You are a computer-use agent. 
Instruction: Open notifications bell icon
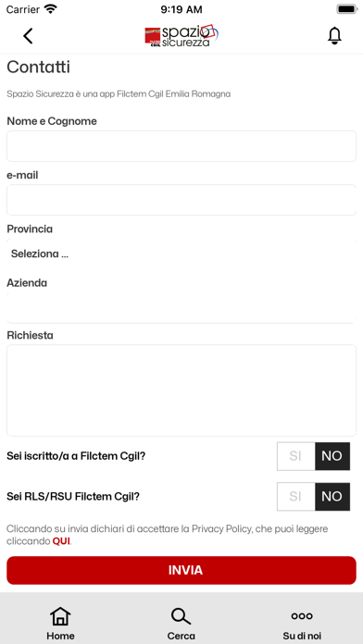[334, 36]
